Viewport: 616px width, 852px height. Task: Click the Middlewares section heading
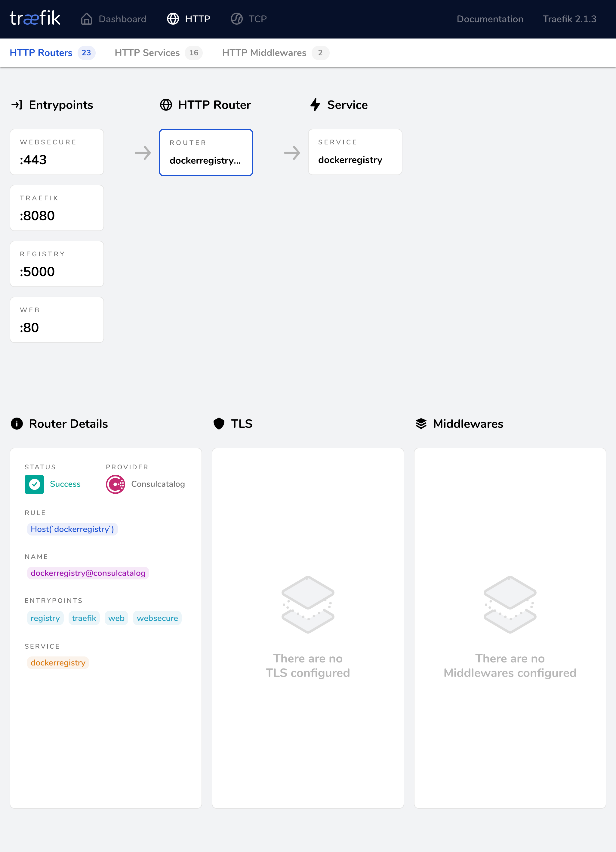coord(468,423)
